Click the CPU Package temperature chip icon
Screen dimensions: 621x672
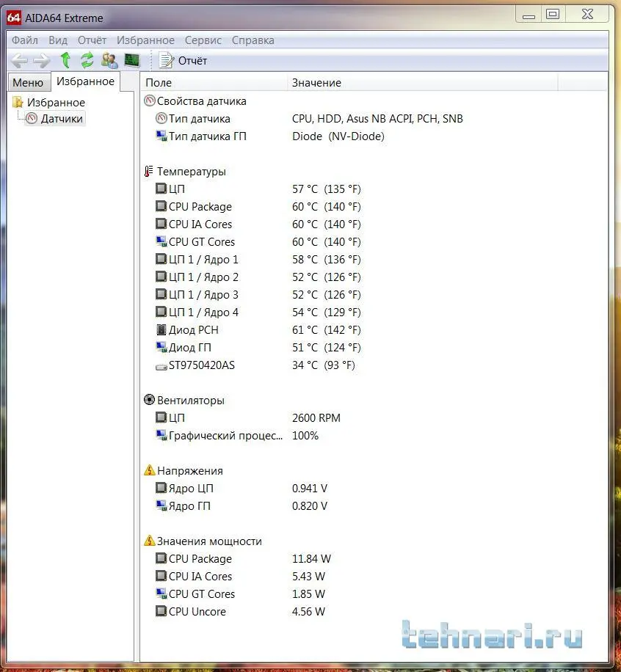tap(161, 206)
